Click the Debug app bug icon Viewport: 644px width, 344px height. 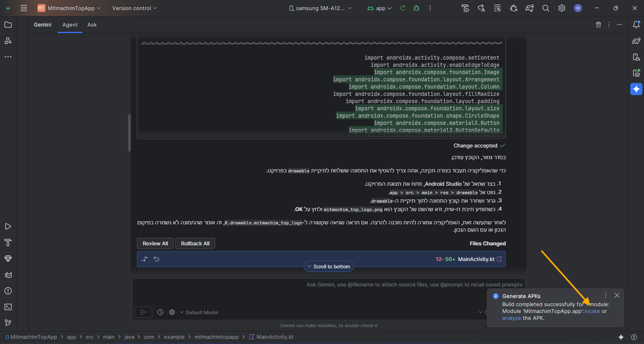[x=416, y=8]
